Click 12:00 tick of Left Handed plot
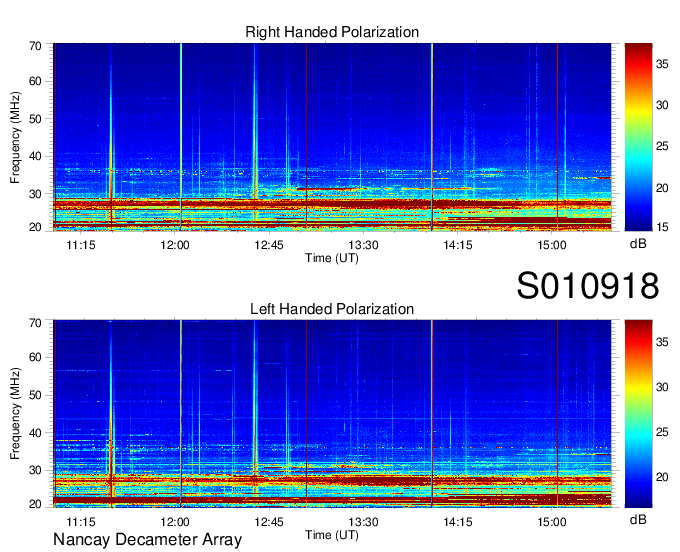Screen dimensions: 680x552 coord(175,522)
